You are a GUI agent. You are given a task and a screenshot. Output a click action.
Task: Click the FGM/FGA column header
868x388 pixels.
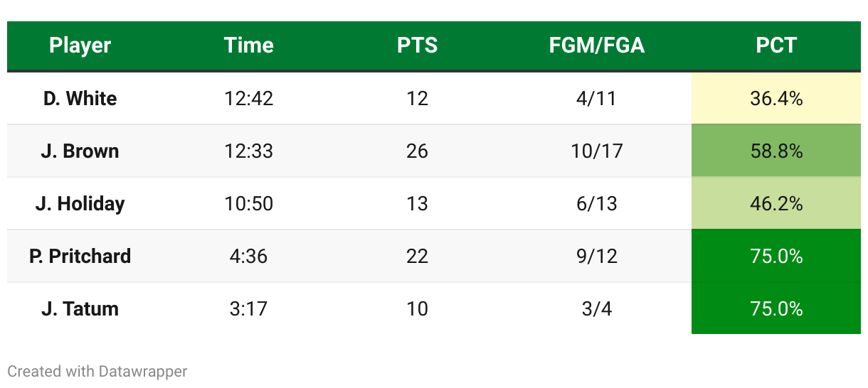(x=596, y=45)
